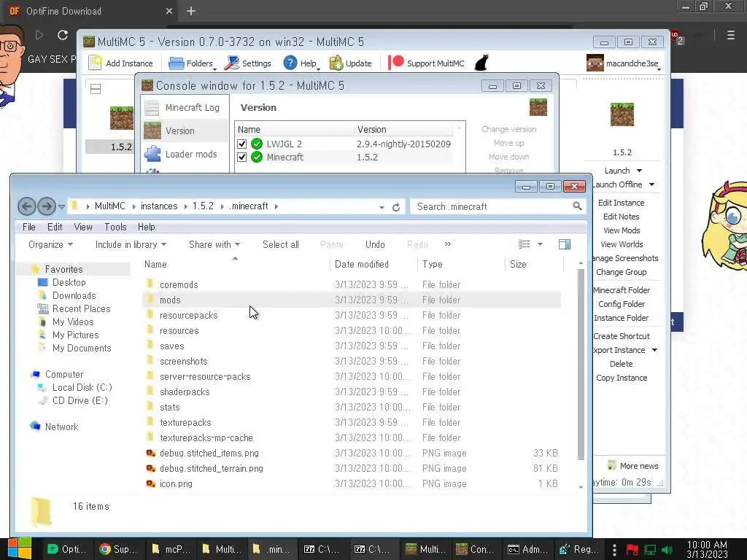The width and height of the screenshot is (747, 560).
Task: Click the Back arrow in Explorer window
Action: 27,206
